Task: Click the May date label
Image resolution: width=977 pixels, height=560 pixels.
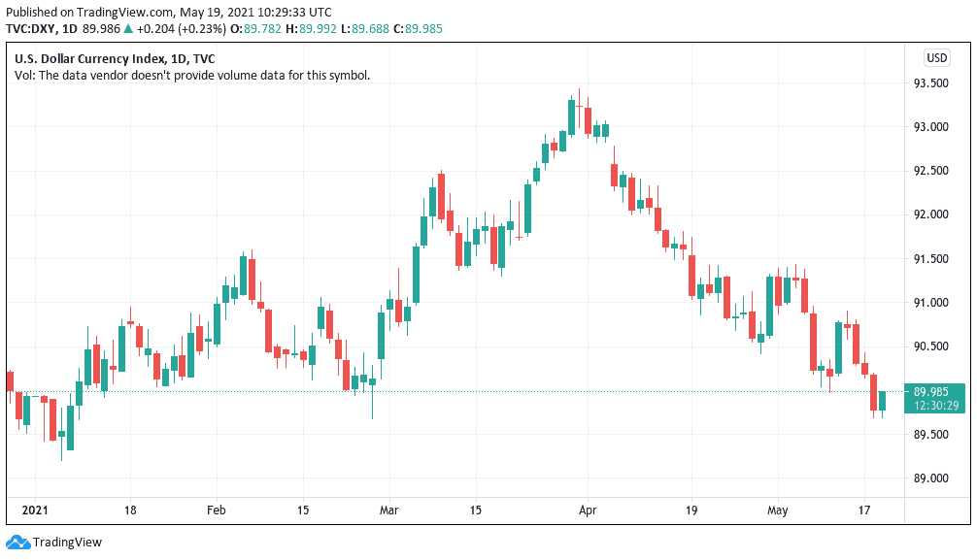Action: pos(778,510)
